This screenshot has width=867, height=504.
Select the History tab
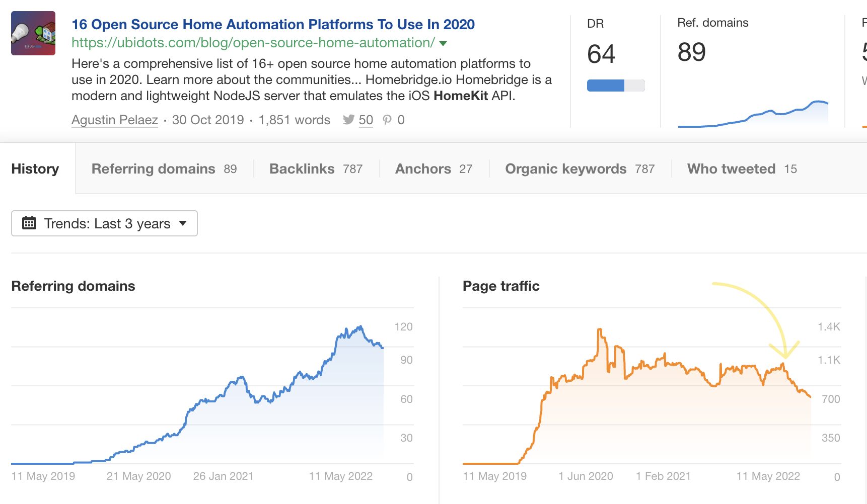pos(35,169)
